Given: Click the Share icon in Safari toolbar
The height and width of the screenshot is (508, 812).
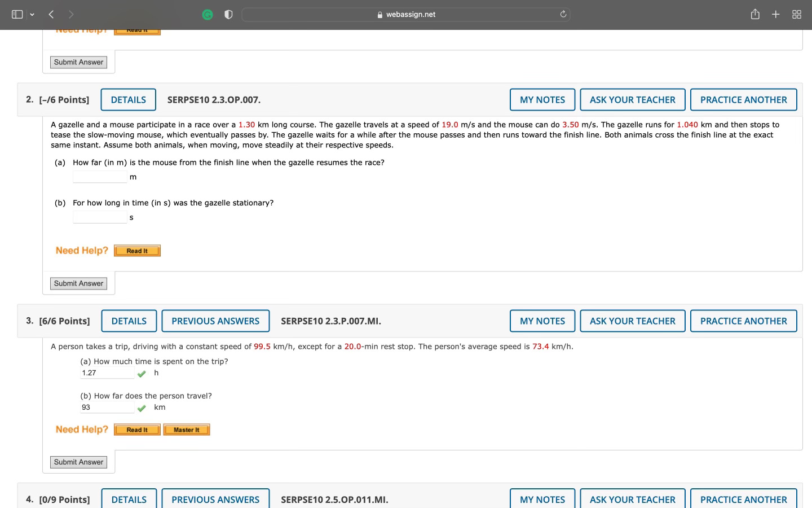Looking at the screenshot, I should (x=755, y=14).
